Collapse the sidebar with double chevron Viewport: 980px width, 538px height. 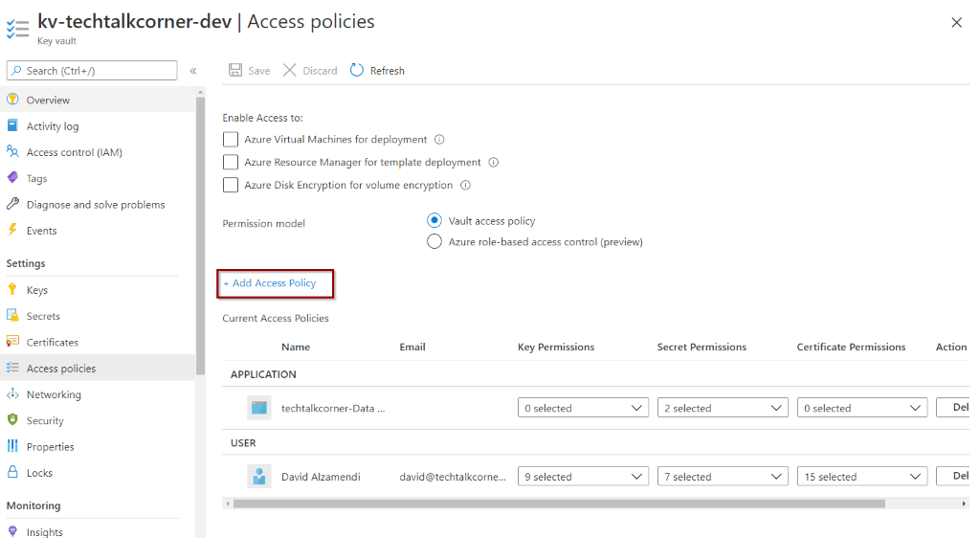pyautogui.click(x=193, y=71)
